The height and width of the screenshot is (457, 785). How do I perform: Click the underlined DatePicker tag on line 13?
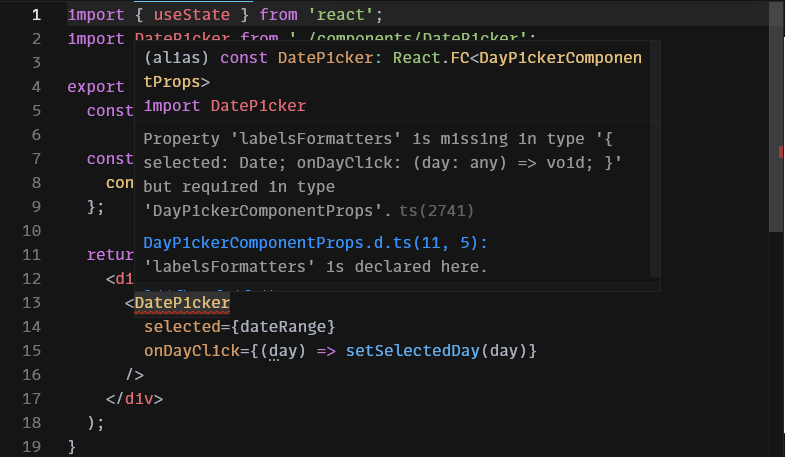(x=182, y=303)
